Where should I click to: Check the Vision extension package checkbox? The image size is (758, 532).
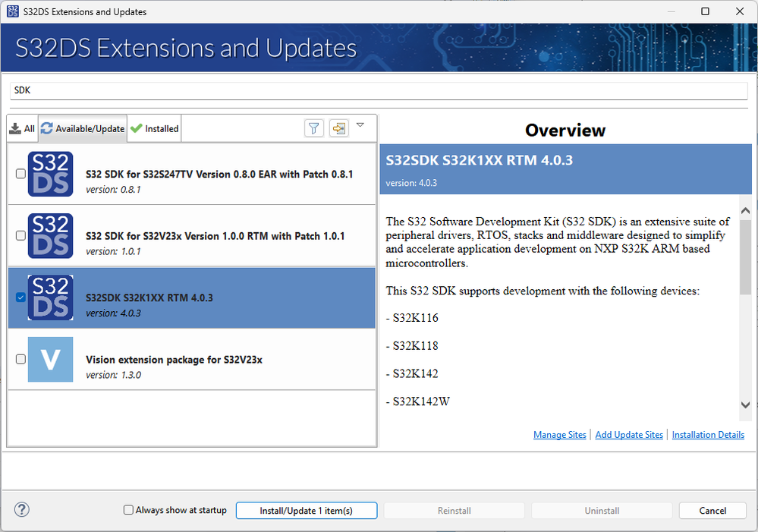click(20, 359)
